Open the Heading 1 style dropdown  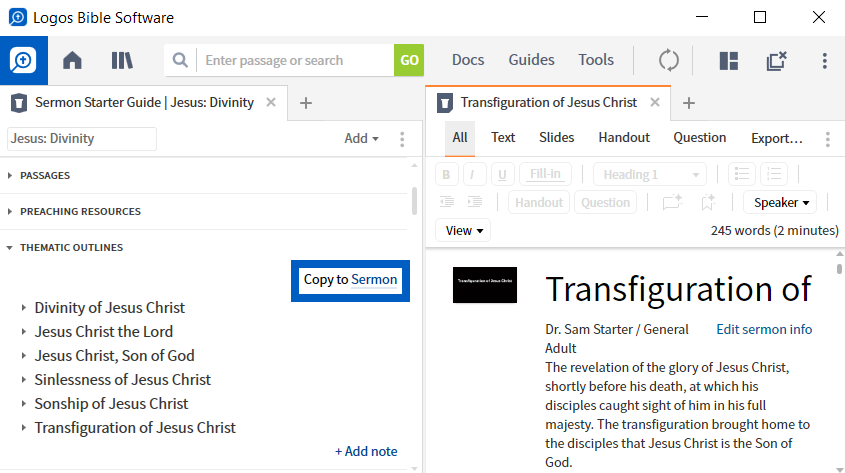pyautogui.click(x=650, y=174)
